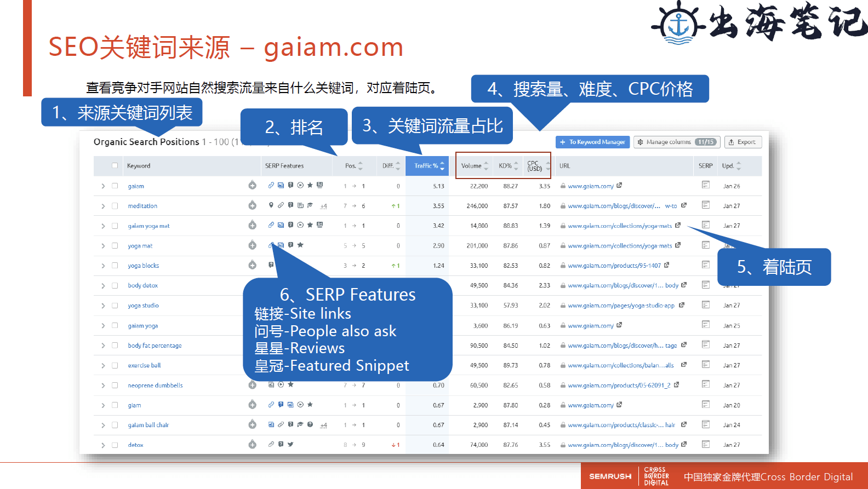Click volume value 246,000

click(477, 206)
